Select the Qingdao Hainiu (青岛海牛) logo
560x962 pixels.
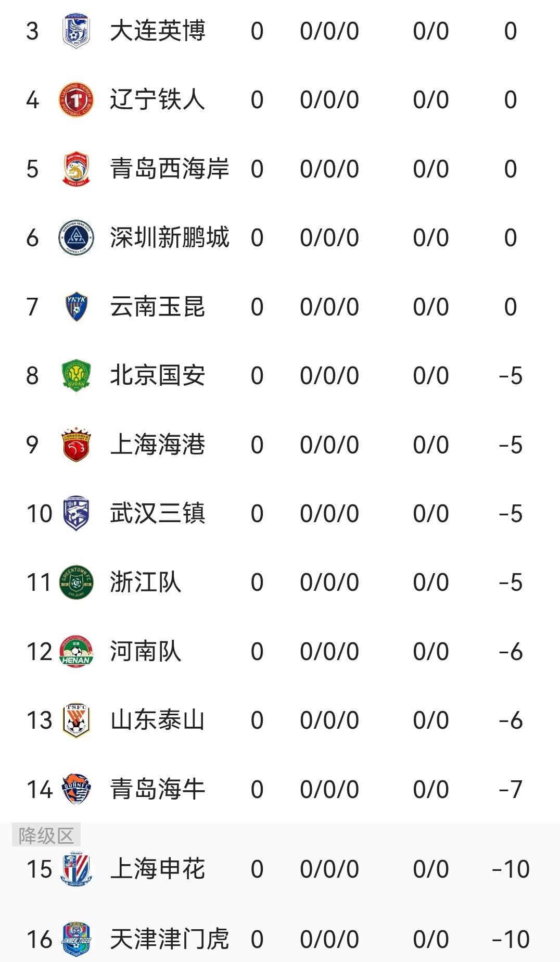click(76, 789)
